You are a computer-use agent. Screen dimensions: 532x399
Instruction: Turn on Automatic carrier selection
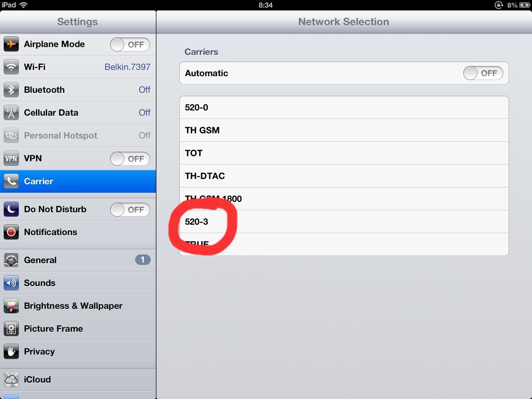pos(483,73)
